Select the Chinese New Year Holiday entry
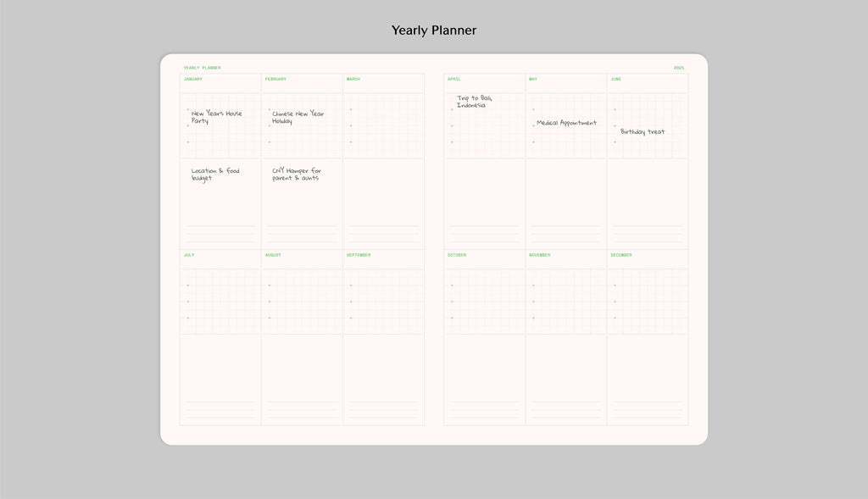This screenshot has height=499, width=868. [298, 117]
